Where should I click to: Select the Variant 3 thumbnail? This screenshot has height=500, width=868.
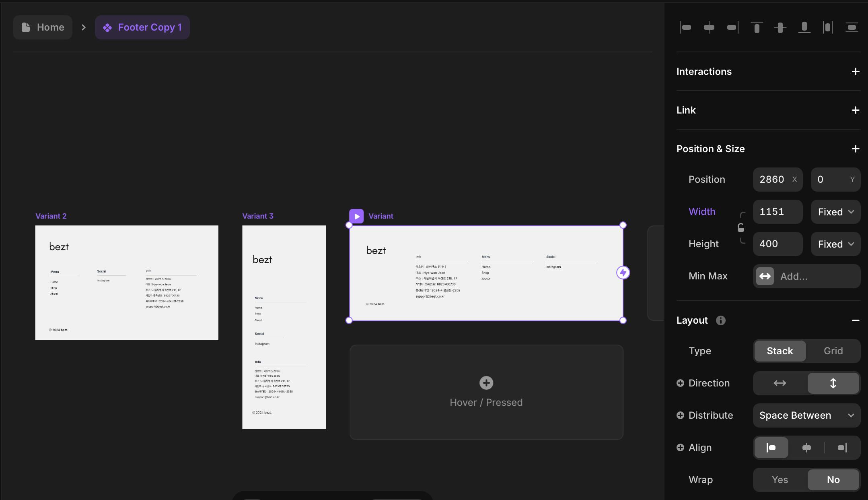click(284, 326)
